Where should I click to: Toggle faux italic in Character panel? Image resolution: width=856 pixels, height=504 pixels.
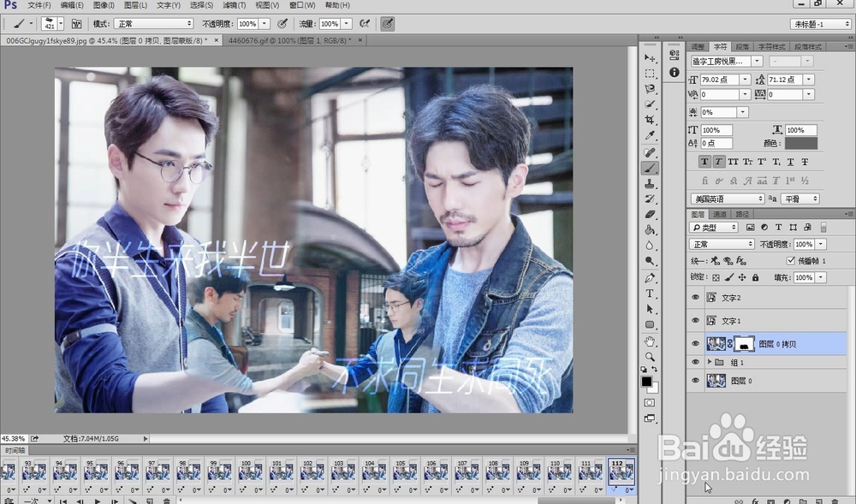click(x=718, y=162)
